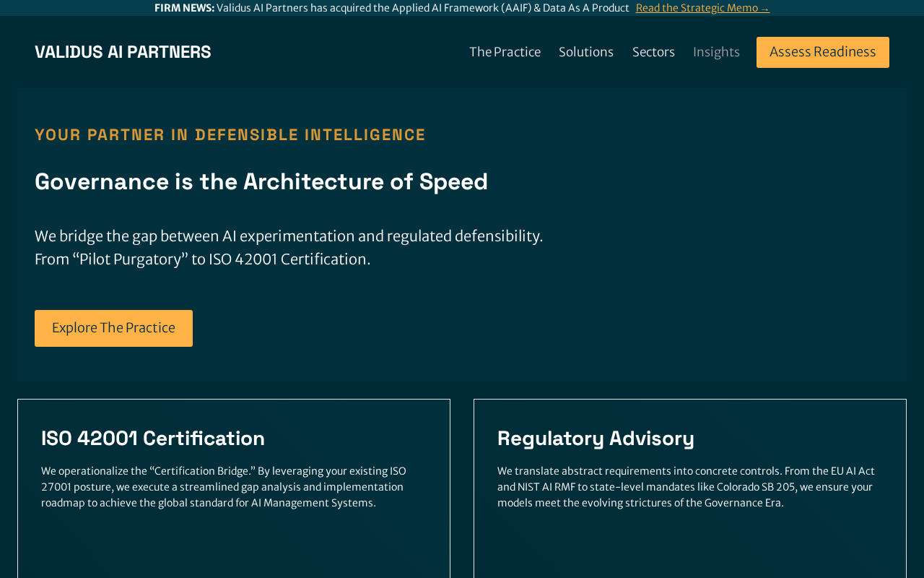Screen dimensions: 924x578
Task: Click the Pilot Purgatory sentence
Action: pos(202,259)
